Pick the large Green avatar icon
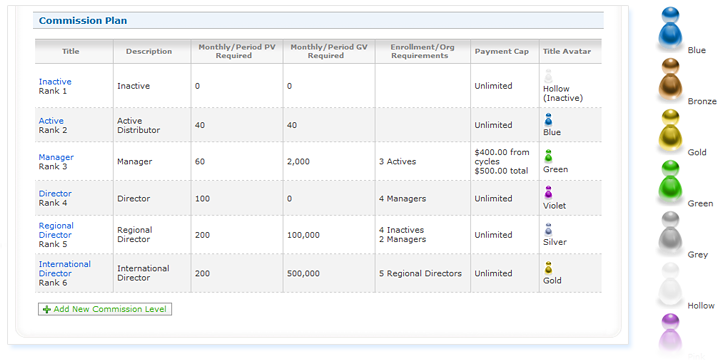This screenshot has height=362, width=723. pyautogui.click(x=670, y=181)
